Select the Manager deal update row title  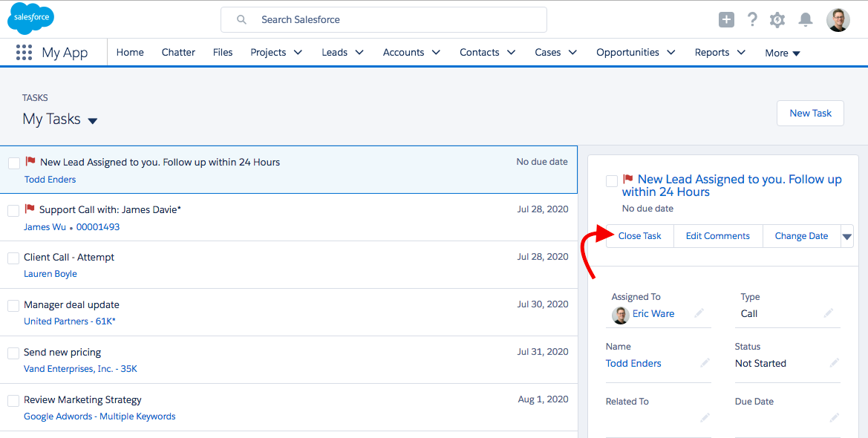(x=71, y=305)
